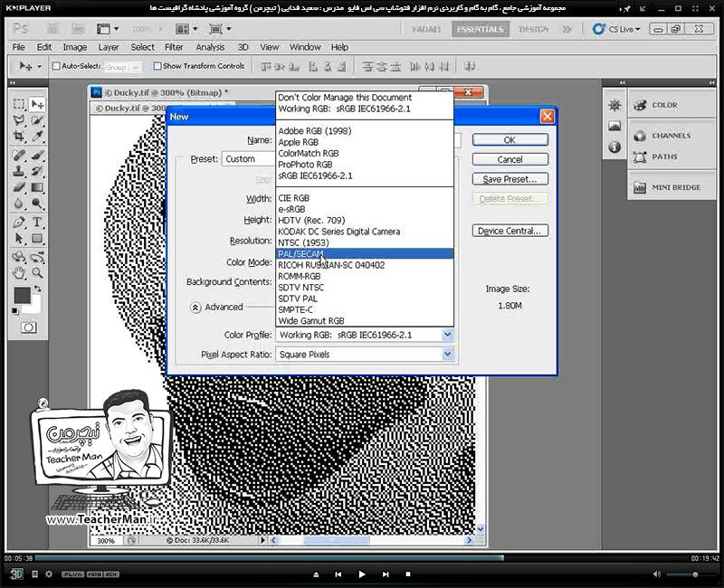Play the video in KMPlayer
The height and width of the screenshot is (588, 724).
click(361, 574)
